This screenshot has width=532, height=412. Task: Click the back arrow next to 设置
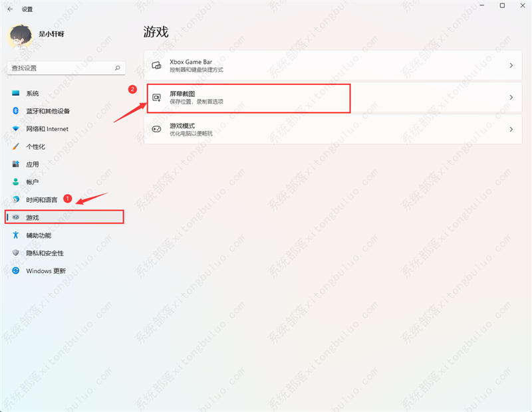9,9
